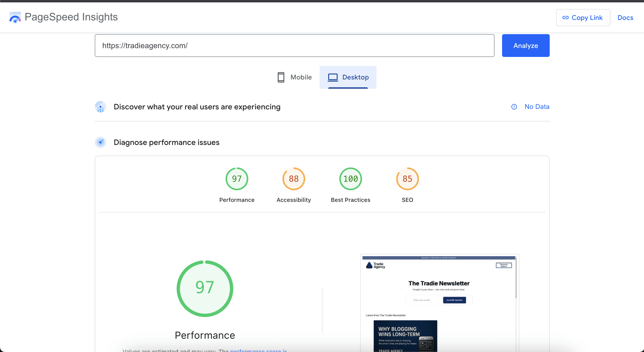The width and height of the screenshot is (644, 352).
Task: Click the 'Diagnose performance issues' heading
Action: pos(167,143)
